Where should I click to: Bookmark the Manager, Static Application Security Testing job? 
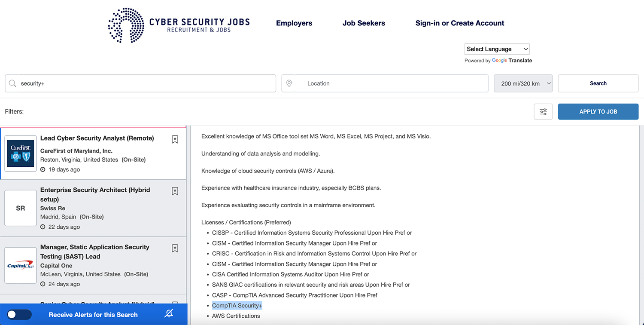[175, 248]
